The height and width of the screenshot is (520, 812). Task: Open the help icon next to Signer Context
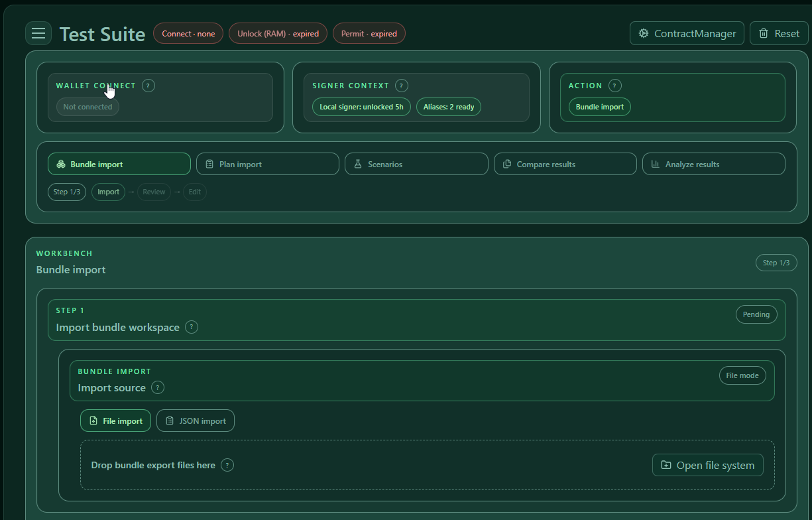coord(402,86)
